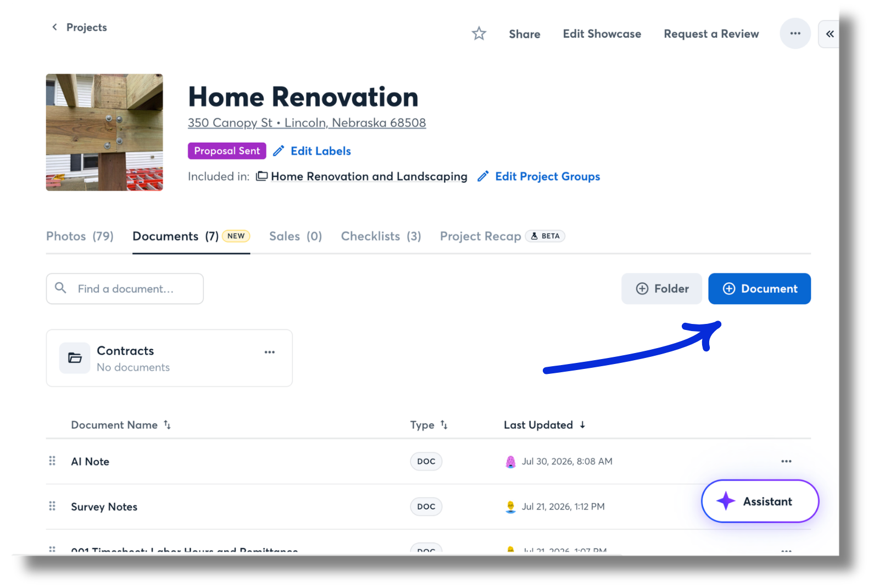Click the Survey Notes author avatar
879x588 pixels.
510,507
